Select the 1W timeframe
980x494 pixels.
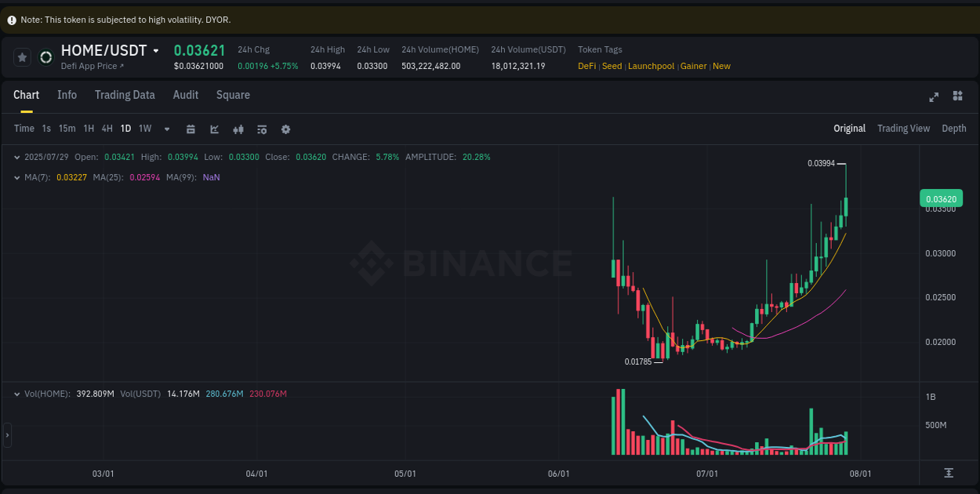tap(144, 129)
